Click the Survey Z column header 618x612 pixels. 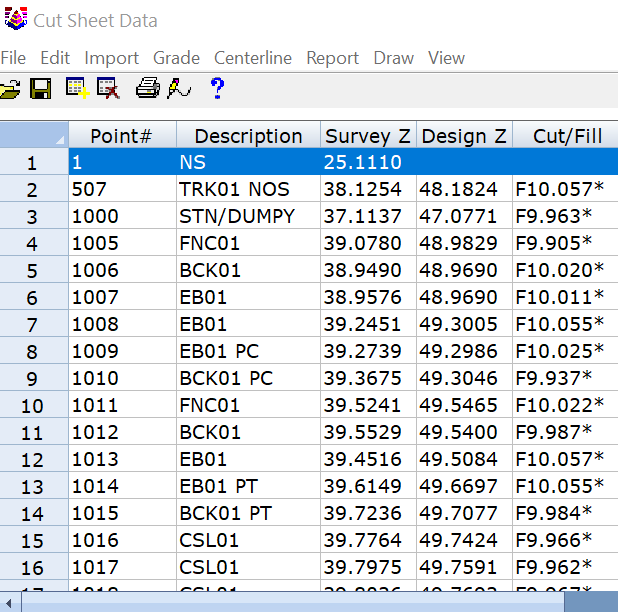369,135
